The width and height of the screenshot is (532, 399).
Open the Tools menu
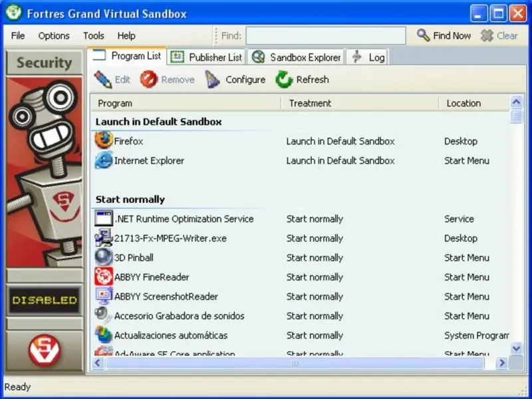point(94,36)
